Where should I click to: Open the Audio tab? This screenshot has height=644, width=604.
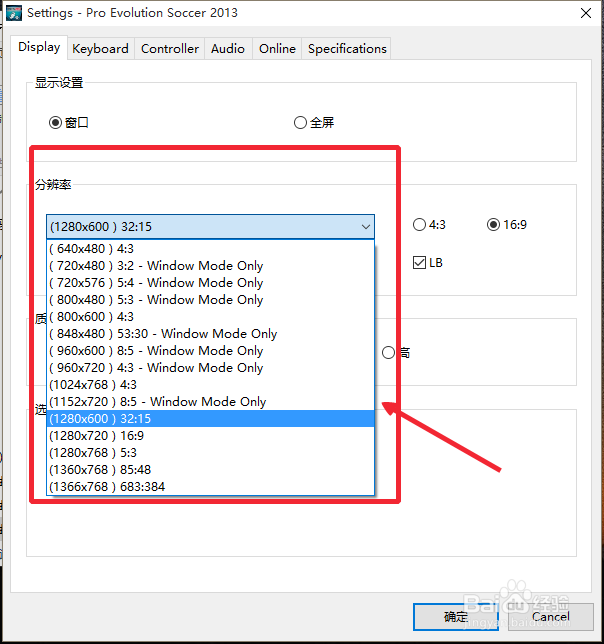coord(228,48)
